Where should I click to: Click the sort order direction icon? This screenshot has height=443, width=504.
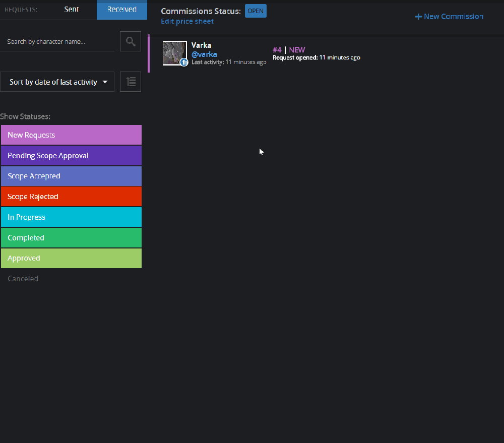tap(131, 82)
